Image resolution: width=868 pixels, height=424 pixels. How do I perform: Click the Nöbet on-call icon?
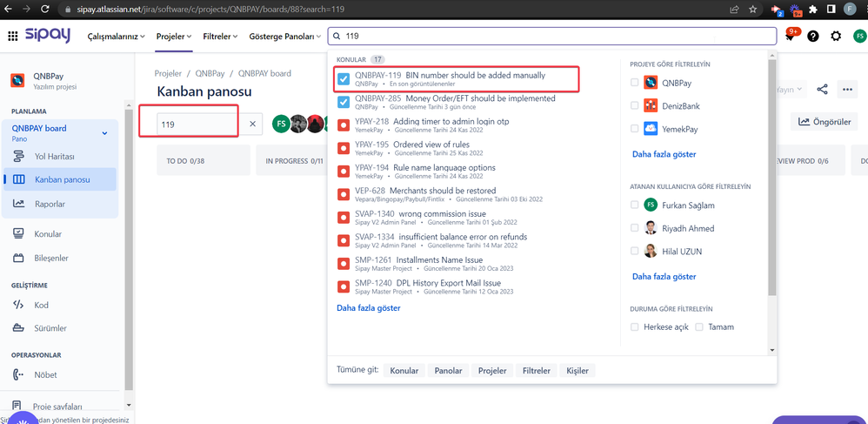[18, 374]
